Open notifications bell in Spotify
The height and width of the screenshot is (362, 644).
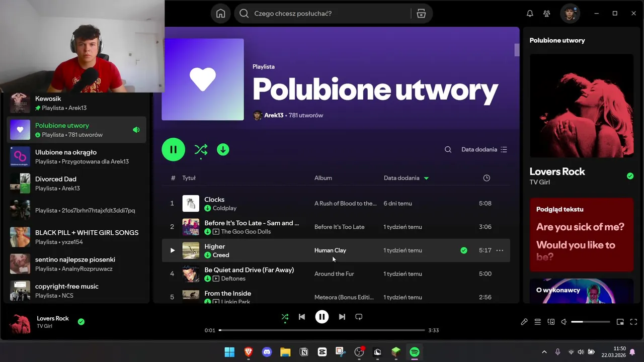coord(530,14)
